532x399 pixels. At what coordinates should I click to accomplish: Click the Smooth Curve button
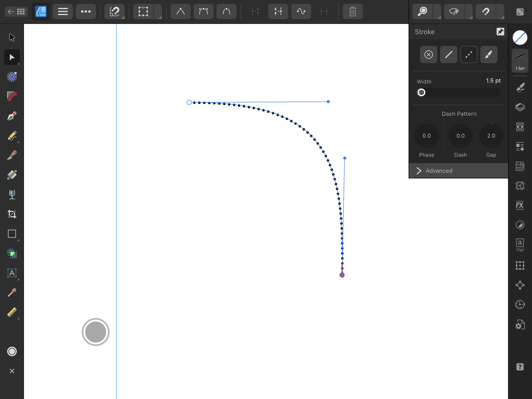coord(301,11)
